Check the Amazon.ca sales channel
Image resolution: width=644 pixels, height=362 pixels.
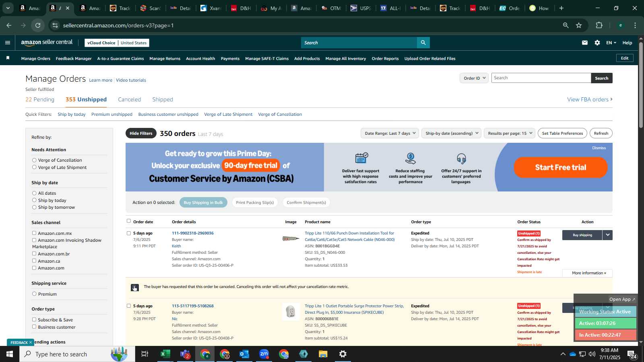point(34,261)
